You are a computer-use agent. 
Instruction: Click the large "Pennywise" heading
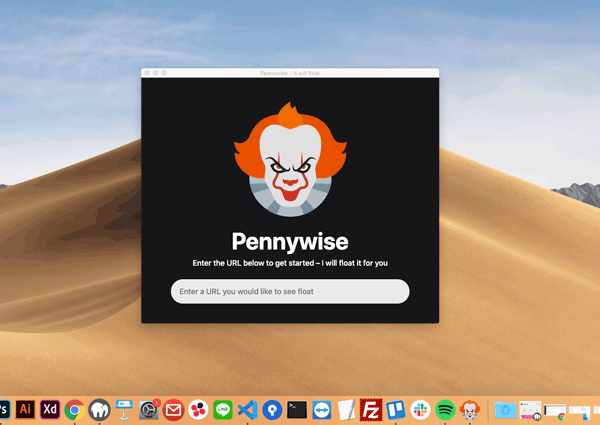point(290,242)
